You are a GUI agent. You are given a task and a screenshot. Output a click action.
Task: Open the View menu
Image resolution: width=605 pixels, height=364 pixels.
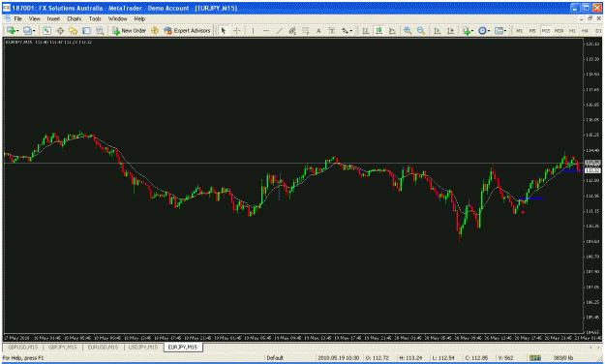(x=34, y=18)
